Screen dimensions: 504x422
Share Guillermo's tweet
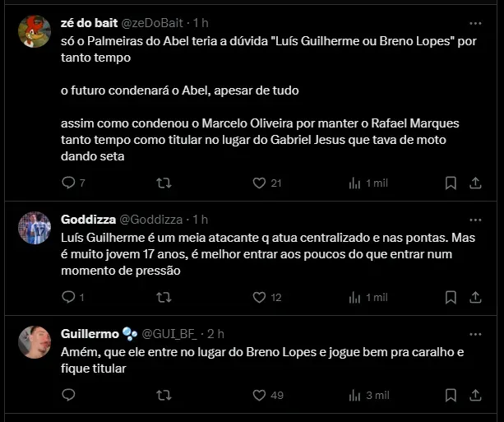pos(476,395)
